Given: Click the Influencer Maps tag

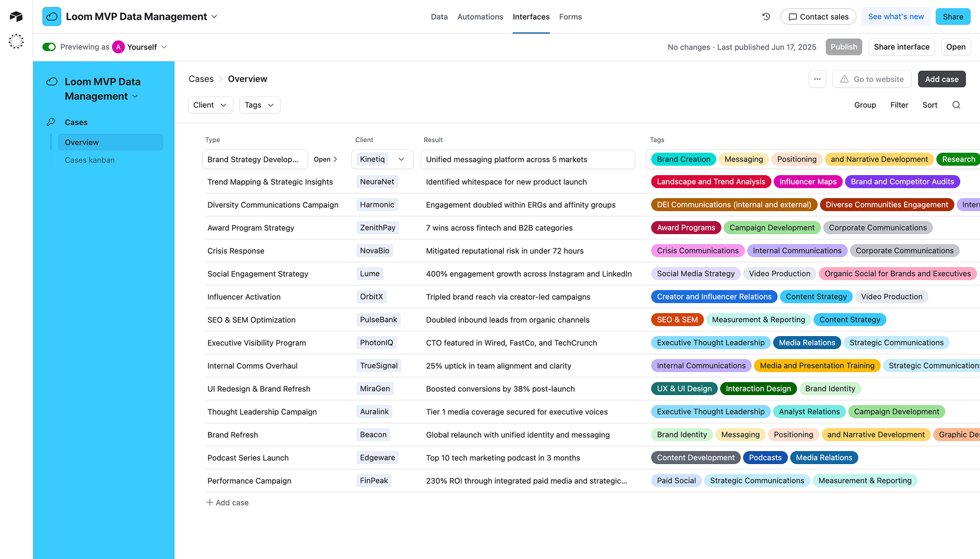Looking at the screenshot, I should [x=808, y=182].
